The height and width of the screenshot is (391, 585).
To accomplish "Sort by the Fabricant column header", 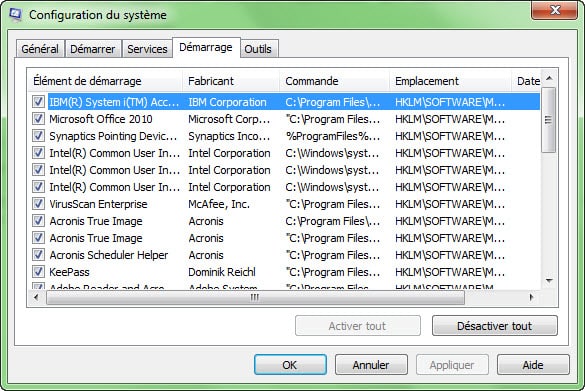I will click(x=231, y=81).
